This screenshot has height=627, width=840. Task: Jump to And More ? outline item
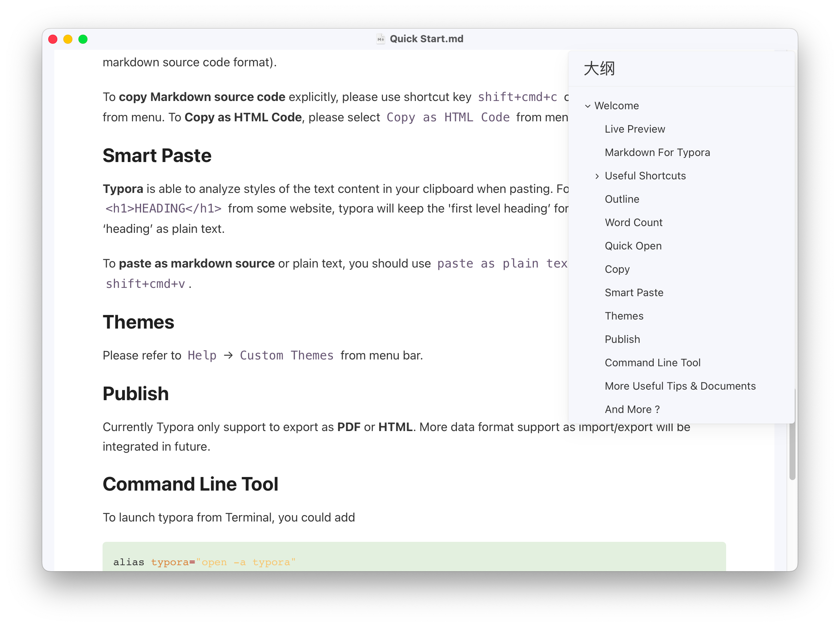click(632, 409)
